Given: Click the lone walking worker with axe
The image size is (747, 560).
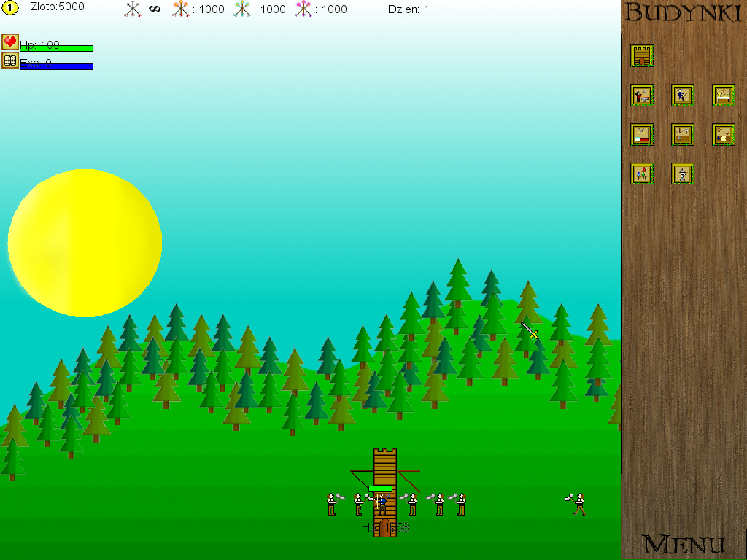Looking at the screenshot, I should 578,504.
